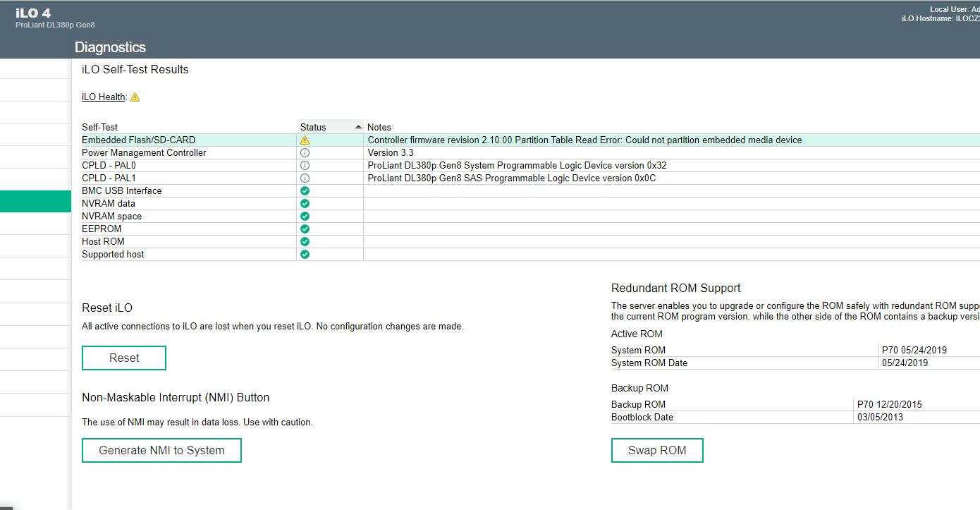Click the Version 3.3 note
Screen dimensions: 980x510
point(391,153)
